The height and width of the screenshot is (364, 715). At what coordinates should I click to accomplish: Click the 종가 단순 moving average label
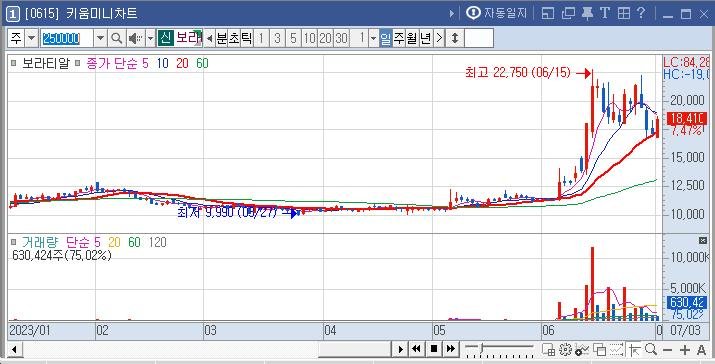(112, 63)
